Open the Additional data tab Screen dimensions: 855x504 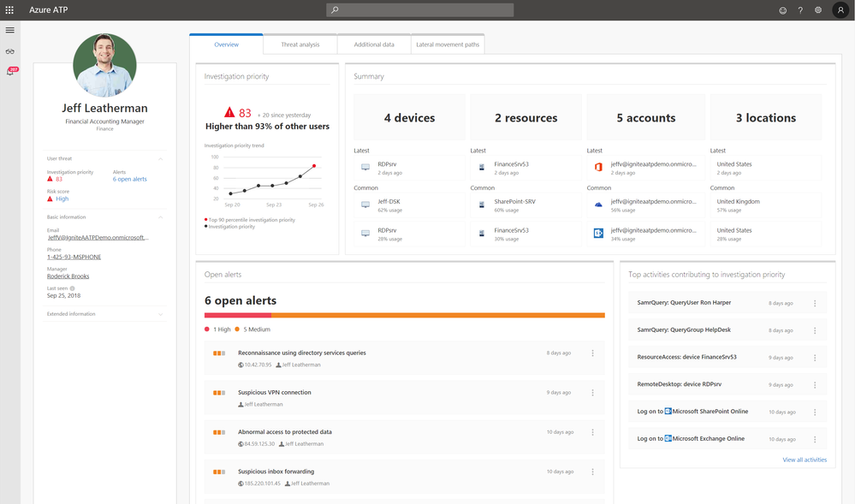pyautogui.click(x=374, y=44)
